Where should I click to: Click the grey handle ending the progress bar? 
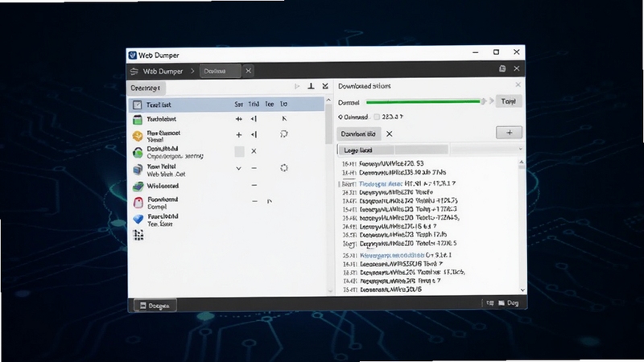pos(484,101)
